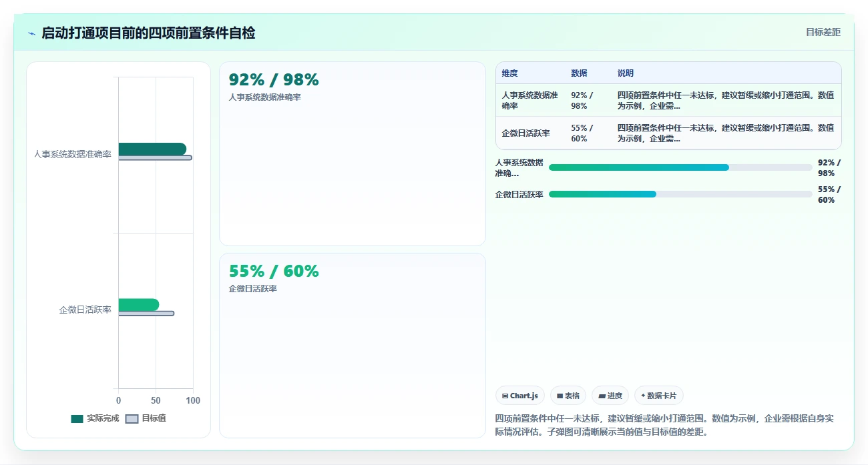Click the 企微日活跃率 caption under 55% / 60%
Image resolution: width=868 pixels, height=465 pixels.
pos(253,289)
